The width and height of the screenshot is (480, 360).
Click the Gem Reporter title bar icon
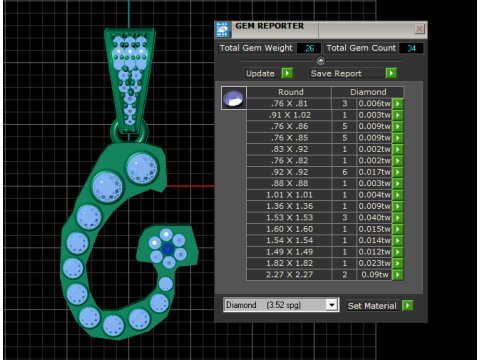click(x=222, y=30)
